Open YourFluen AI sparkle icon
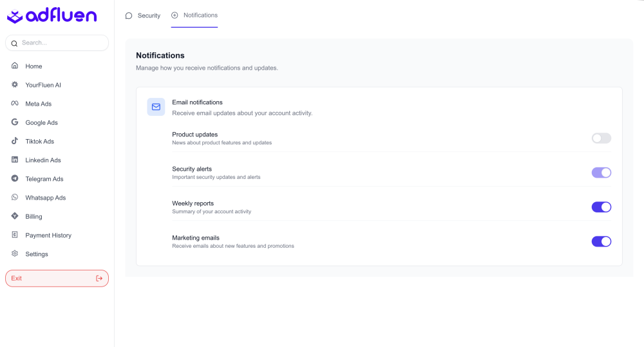The width and height of the screenshot is (644, 347). (x=15, y=85)
